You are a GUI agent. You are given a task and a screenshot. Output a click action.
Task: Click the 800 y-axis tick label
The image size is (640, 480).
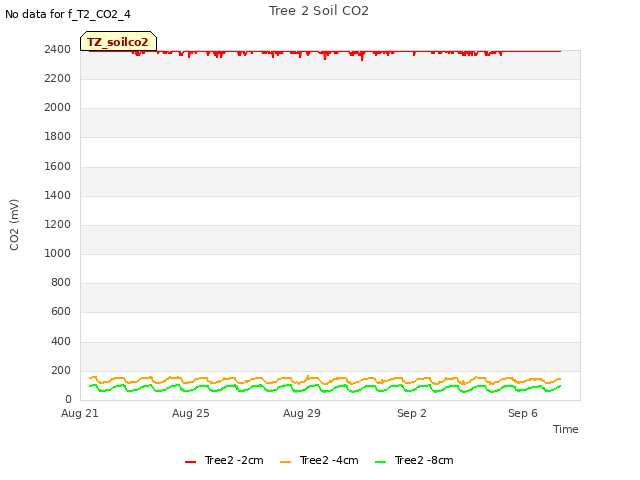click(x=61, y=282)
